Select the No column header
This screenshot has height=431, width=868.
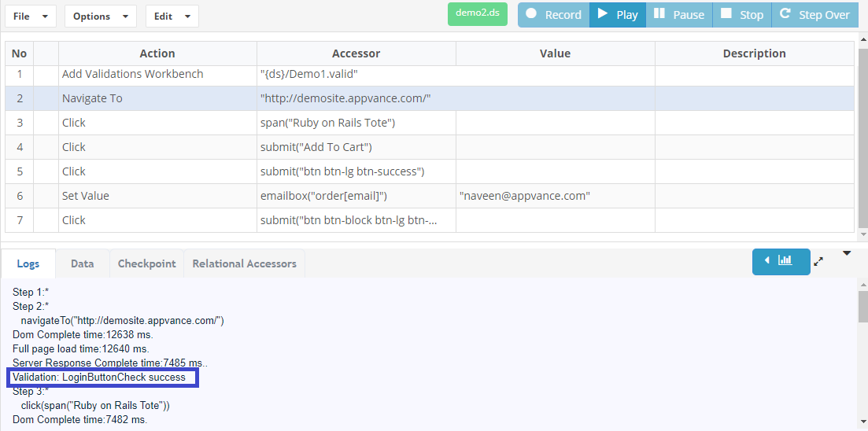(x=19, y=53)
